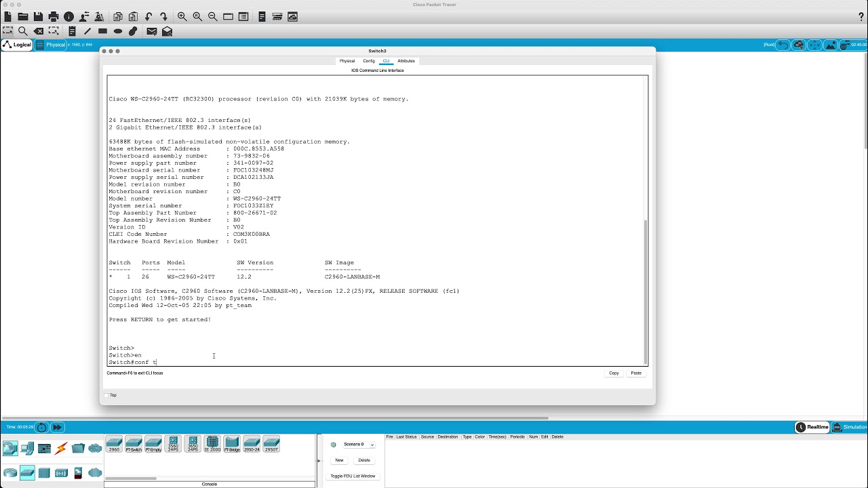Select the PT-Empty switch device
868x488 pixels.
(x=153, y=444)
